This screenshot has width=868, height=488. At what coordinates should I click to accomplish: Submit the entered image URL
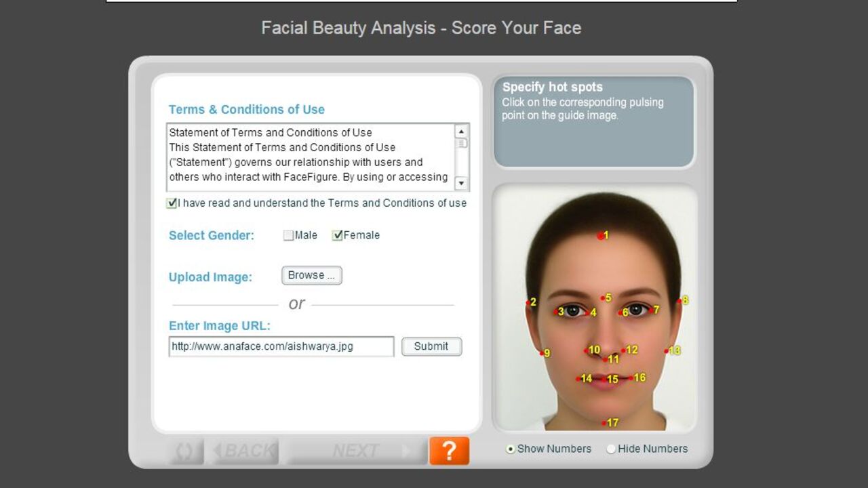pyautogui.click(x=431, y=346)
